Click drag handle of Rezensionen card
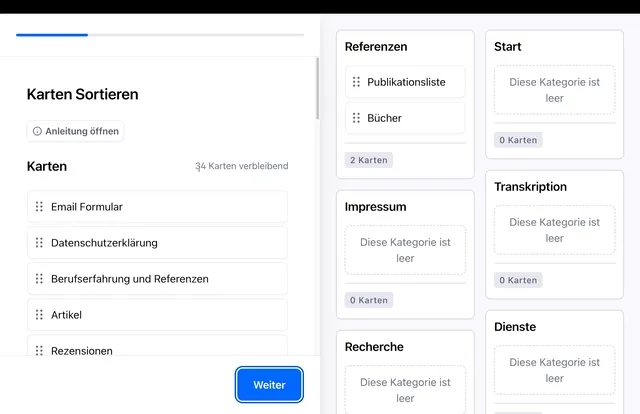Screen dimensions: 640x414 39,350
